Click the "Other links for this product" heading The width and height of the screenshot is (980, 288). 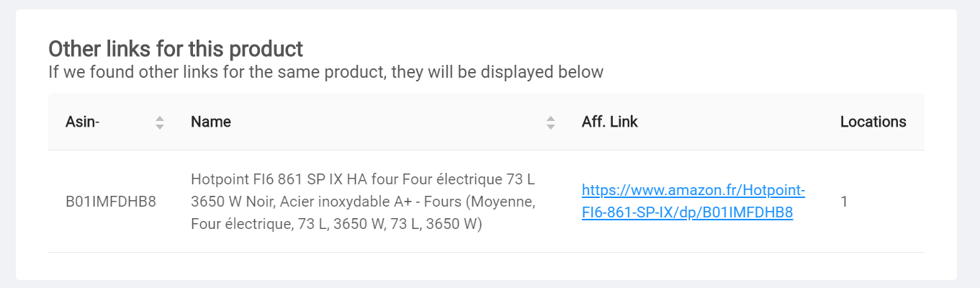(x=176, y=50)
